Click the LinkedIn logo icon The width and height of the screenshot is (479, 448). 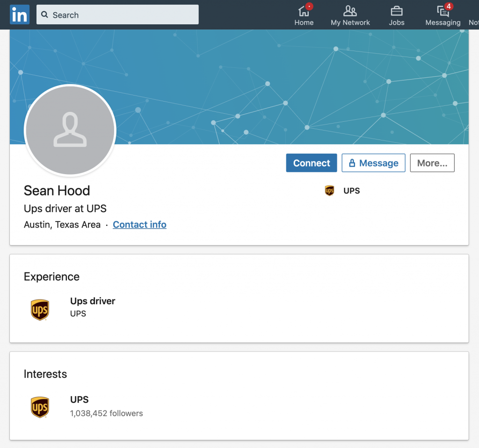point(20,15)
